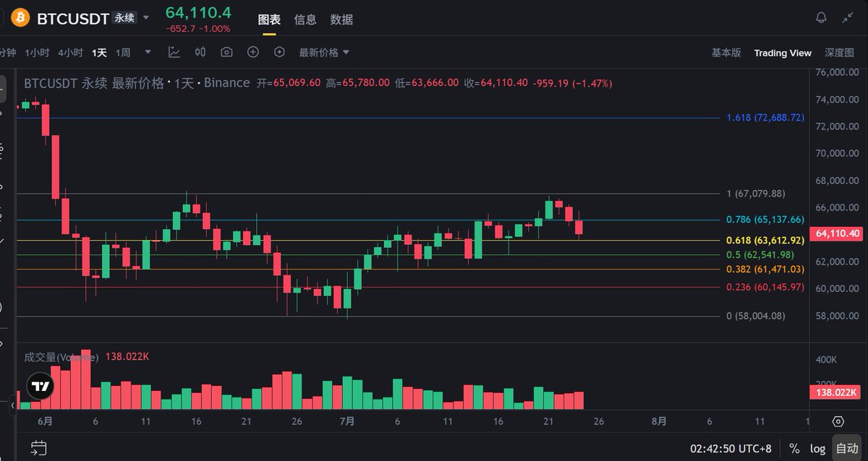868x461 pixels.
Task: Open chart settings hexagon icon in toolbar
Action: coord(280,52)
